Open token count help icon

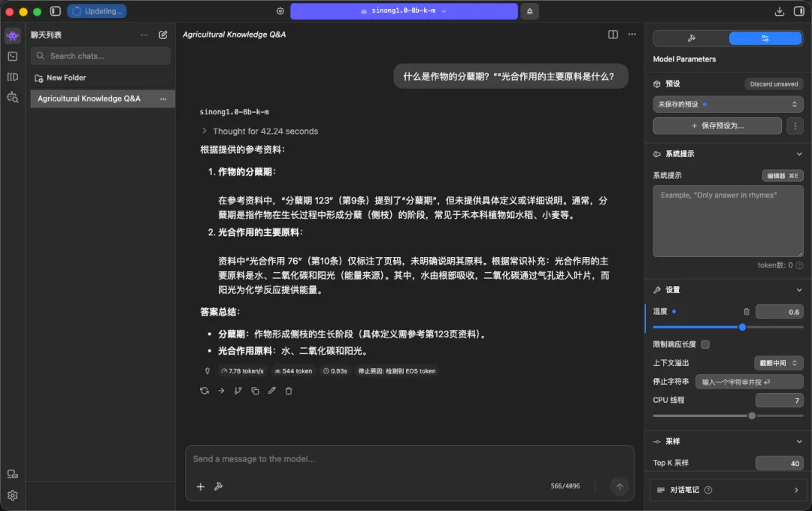pos(799,265)
